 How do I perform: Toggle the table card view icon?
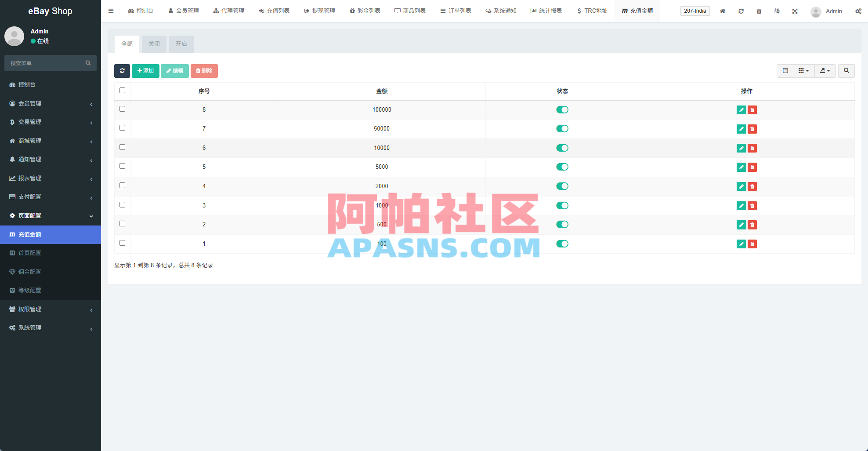[785, 71]
